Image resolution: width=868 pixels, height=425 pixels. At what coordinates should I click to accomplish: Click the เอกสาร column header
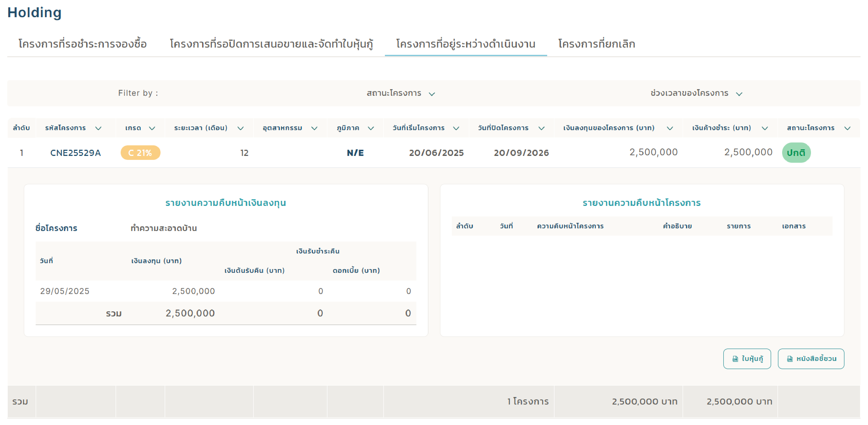[794, 226]
